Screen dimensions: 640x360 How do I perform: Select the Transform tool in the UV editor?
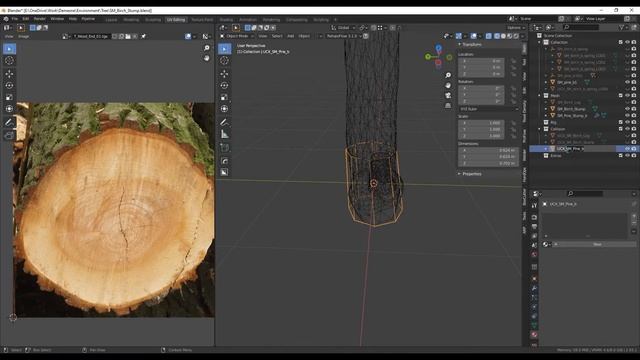click(x=9, y=109)
